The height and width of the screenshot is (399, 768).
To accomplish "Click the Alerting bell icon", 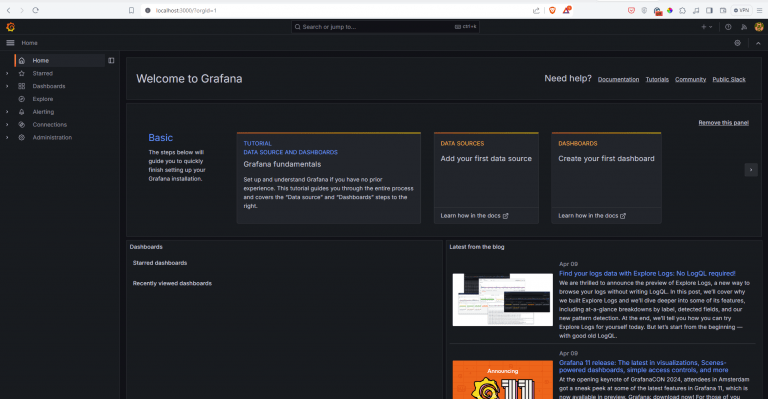I will (22, 112).
